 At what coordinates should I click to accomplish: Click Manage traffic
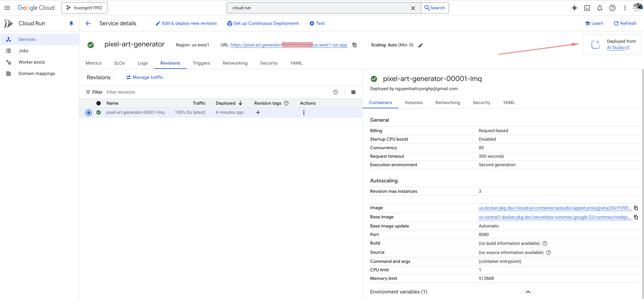145,77
